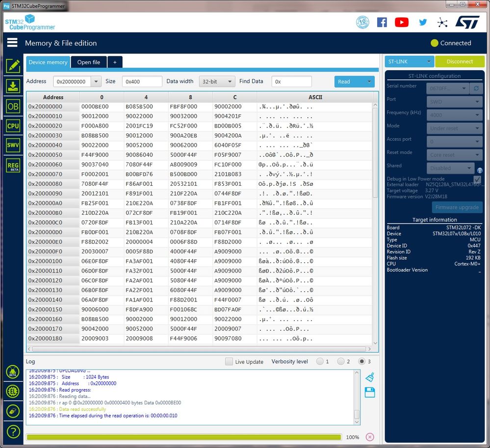The width and height of the screenshot is (490, 448).
Task: Click the Address input field
Action: click(72, 81)
